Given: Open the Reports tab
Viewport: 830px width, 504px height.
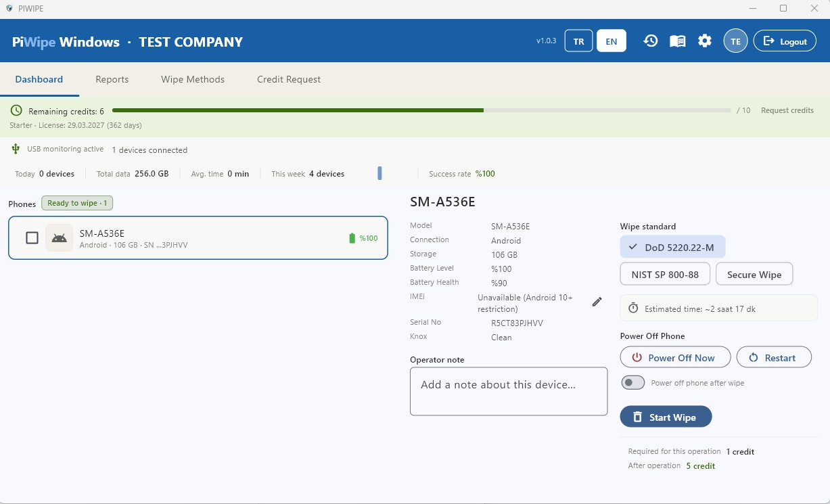Looking at the screenshot, I should 112,79.
